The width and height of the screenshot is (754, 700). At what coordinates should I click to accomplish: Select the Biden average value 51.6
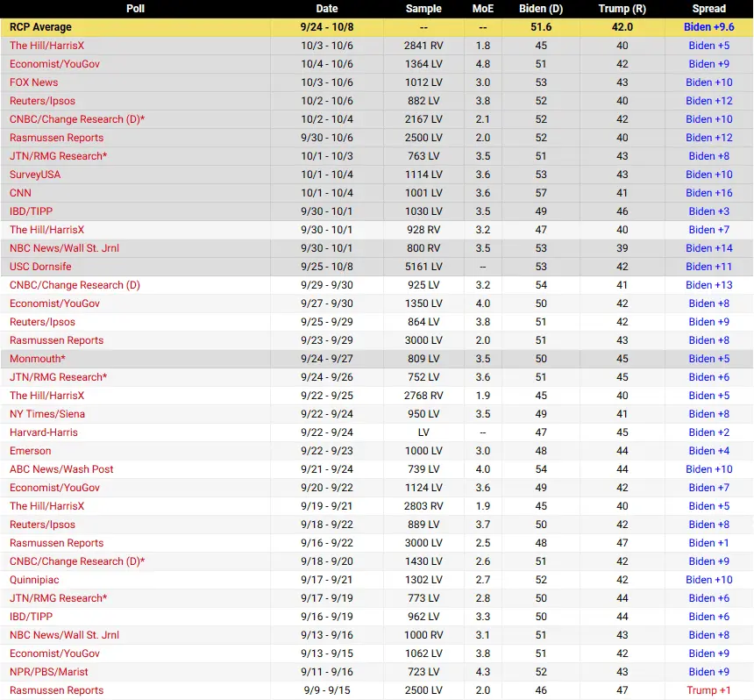pos(541,27)
